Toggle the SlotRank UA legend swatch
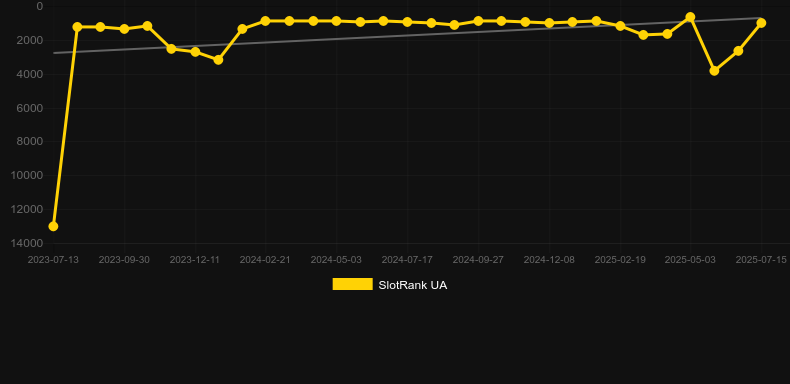The width and height of the screenshot is (790, 384). point(352,284)
